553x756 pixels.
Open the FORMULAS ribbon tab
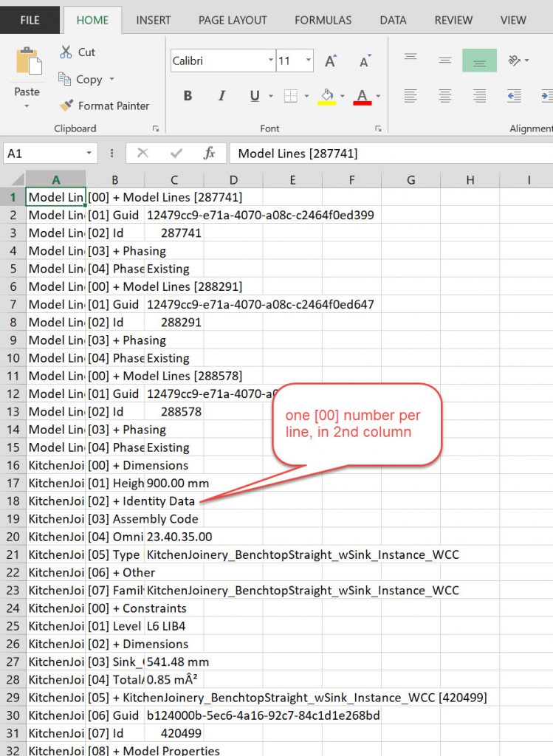(323, 20)
